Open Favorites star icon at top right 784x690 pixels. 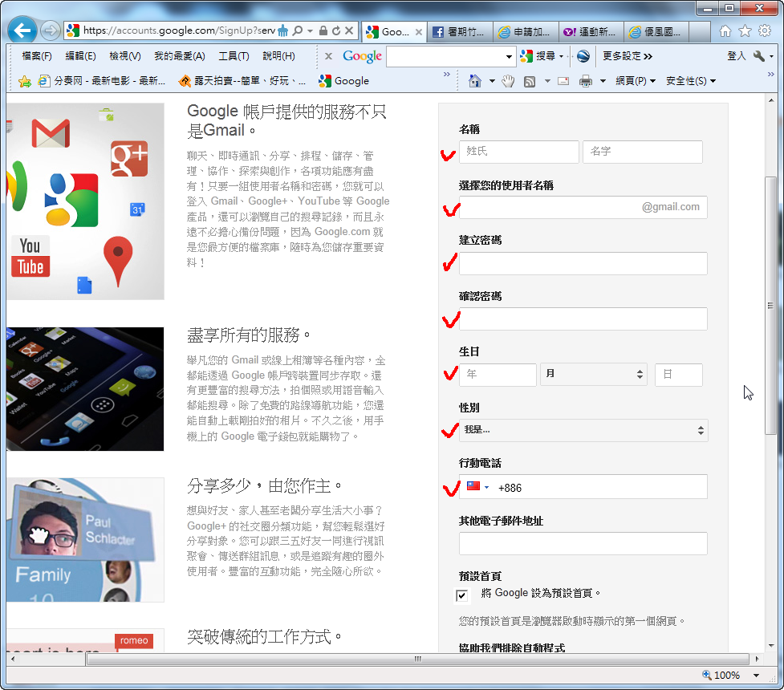pos(745,31)
